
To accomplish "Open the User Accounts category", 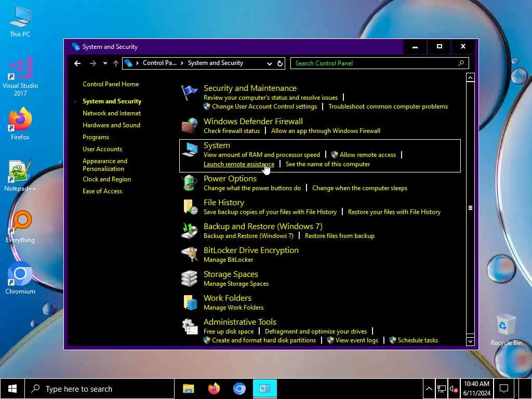I will tap(102, 149).
